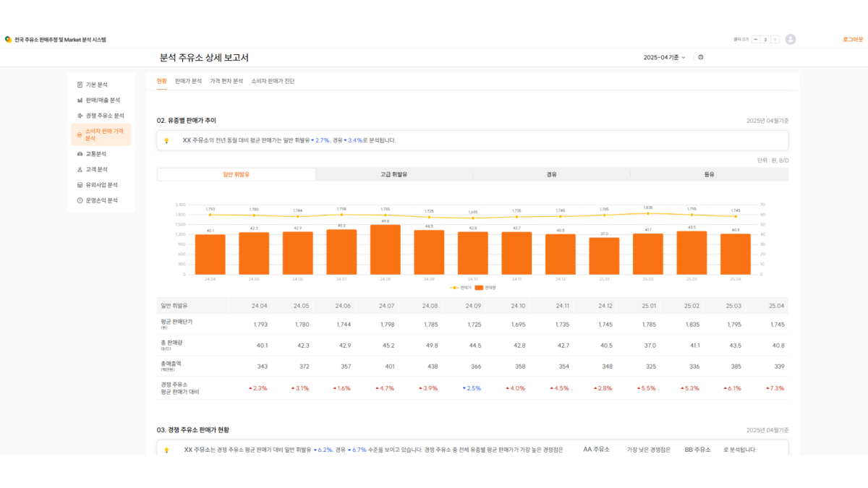868x488 pixels.
Task: Click the 로그아웃 link
Action: pyautogui.click(x=853, y=39)
